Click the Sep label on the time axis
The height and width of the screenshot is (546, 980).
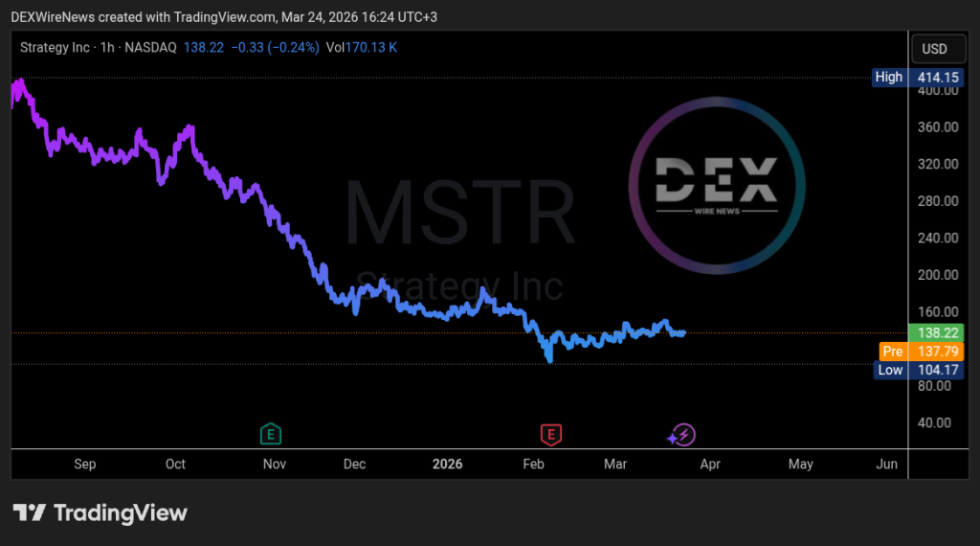click(85, 464)
